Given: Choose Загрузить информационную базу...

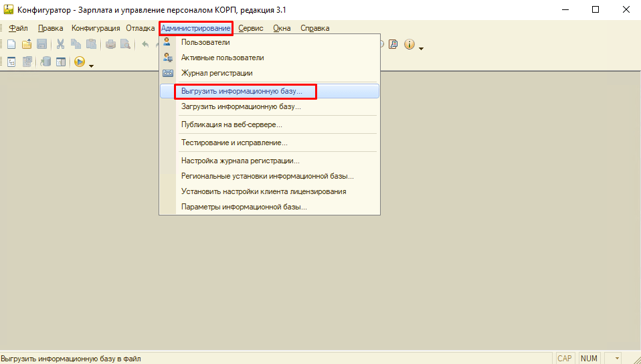Looking at the screenshot, I should [270, 107].
